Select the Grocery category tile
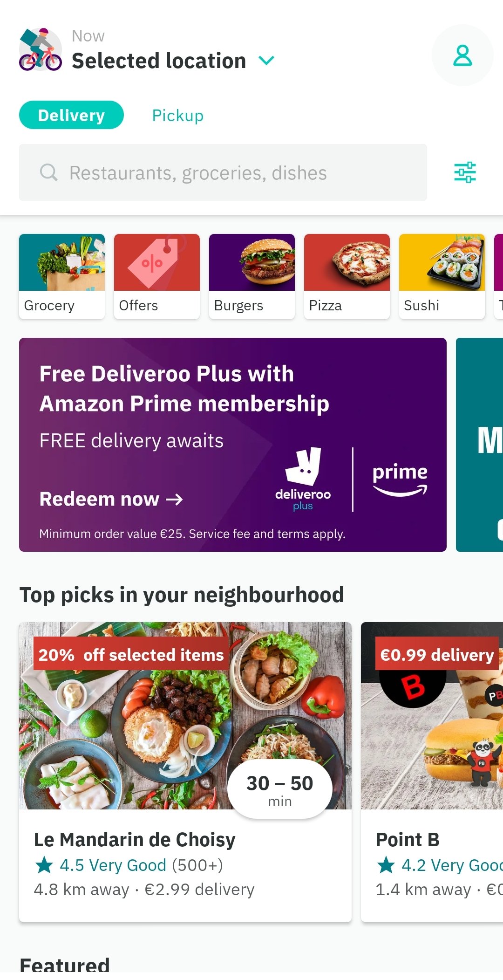Viewport: 503px width, 980px height. pyautogui.click(x=62, y=276)
